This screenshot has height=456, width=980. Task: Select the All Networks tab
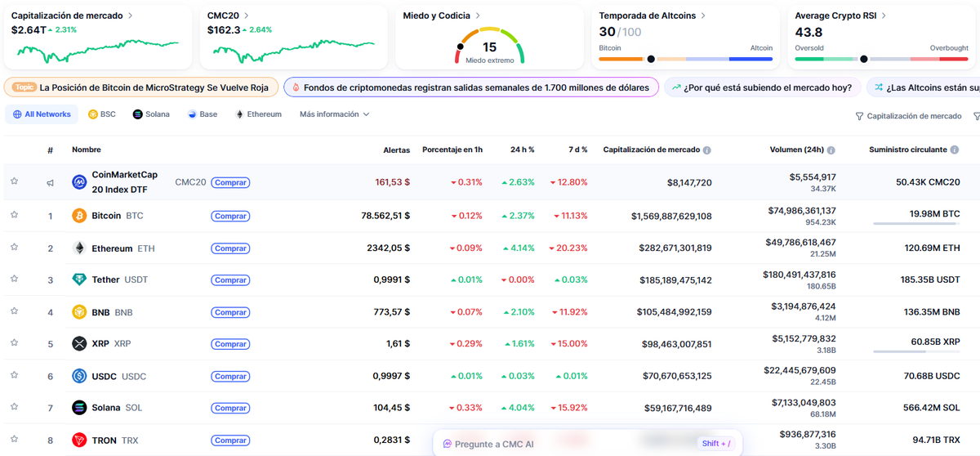click(x=42, y=114)
